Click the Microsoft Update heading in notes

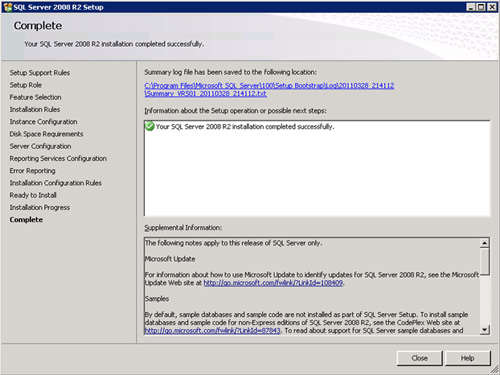click(170, 259)
